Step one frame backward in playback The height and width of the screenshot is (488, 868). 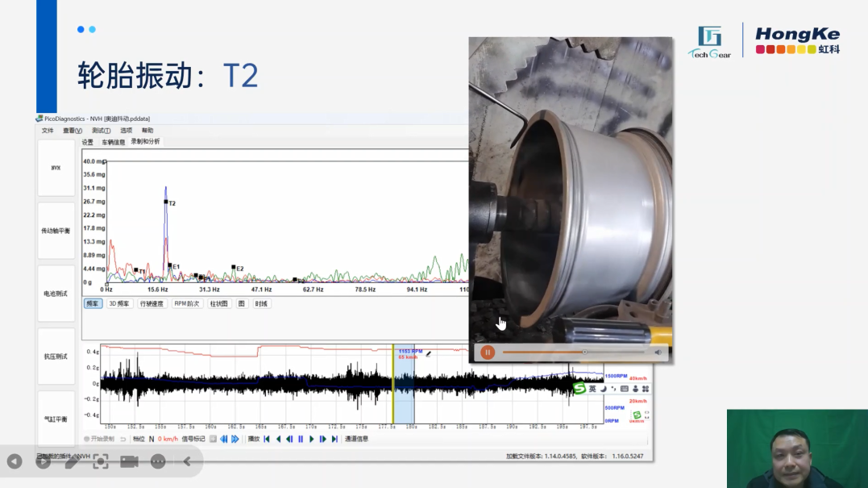pos(289,439)
